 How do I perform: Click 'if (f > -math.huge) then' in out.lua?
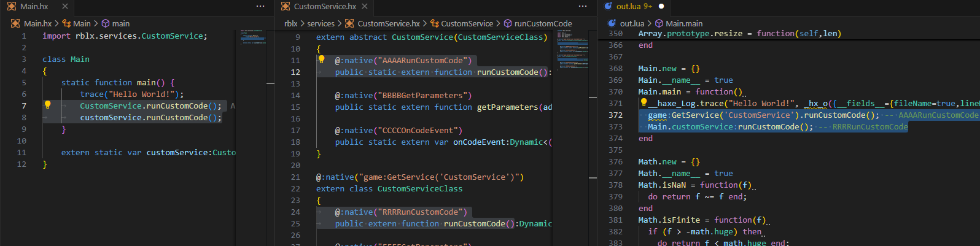705,231
